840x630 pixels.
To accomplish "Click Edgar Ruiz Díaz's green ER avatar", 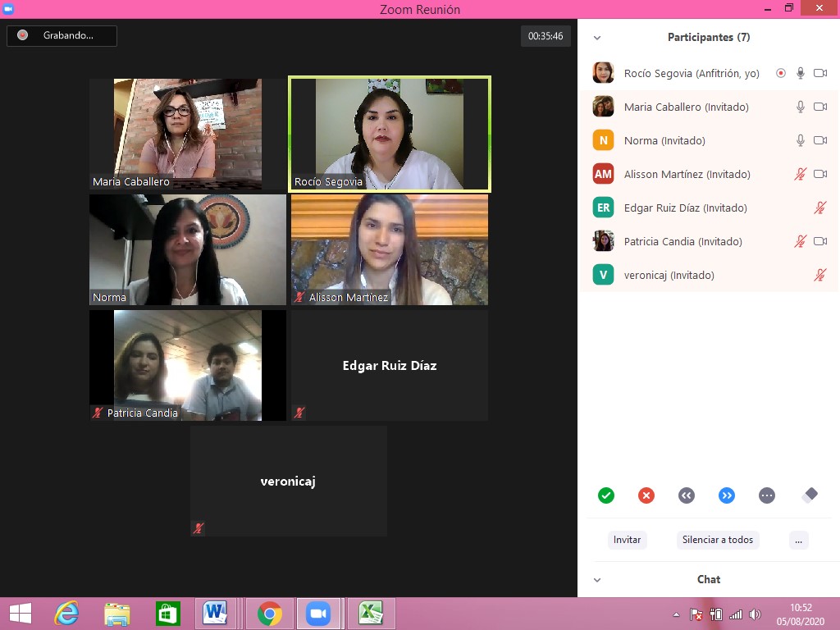I will pyautogui.click(x=603, y=208).
